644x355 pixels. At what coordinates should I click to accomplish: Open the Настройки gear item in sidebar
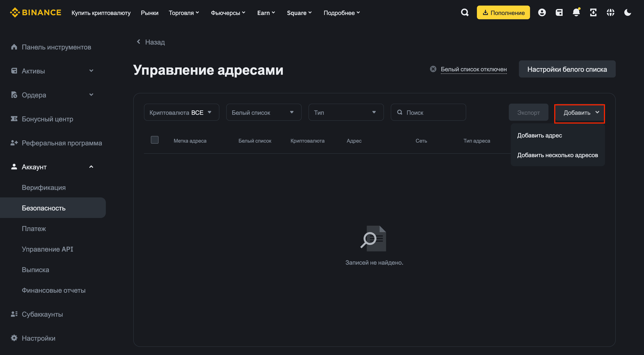point(38,338)
